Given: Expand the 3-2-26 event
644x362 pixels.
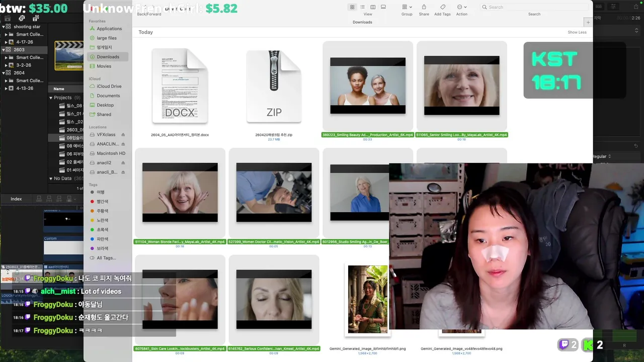Looking at the screenshot, I should tap(6, 65).
